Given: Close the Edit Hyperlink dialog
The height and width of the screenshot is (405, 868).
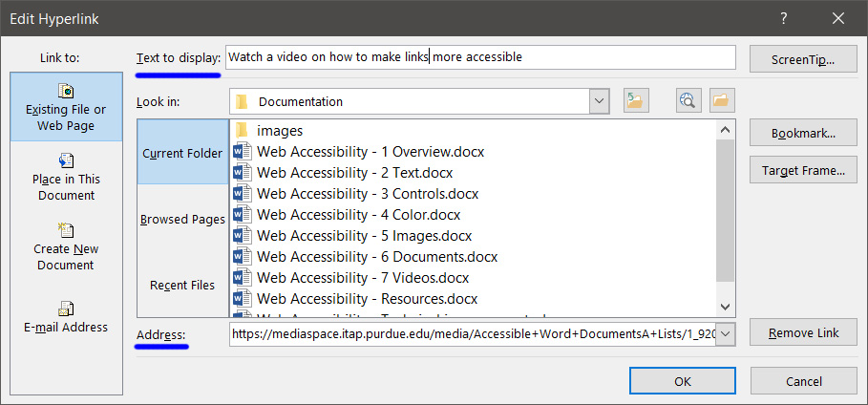Looking at the screenshot, I should click(838, 18).
